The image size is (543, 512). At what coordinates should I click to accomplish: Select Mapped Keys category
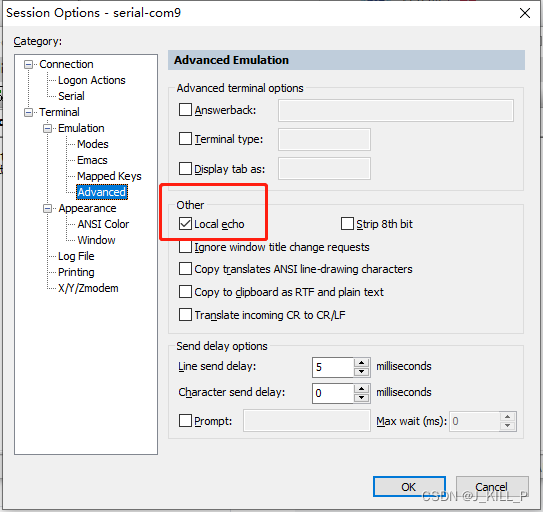click(109, 176)
